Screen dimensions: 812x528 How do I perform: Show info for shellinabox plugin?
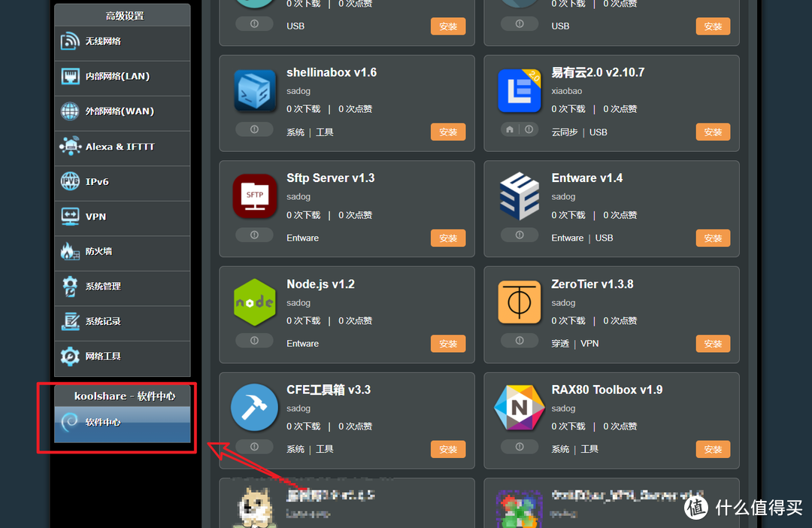pos(254,129)
